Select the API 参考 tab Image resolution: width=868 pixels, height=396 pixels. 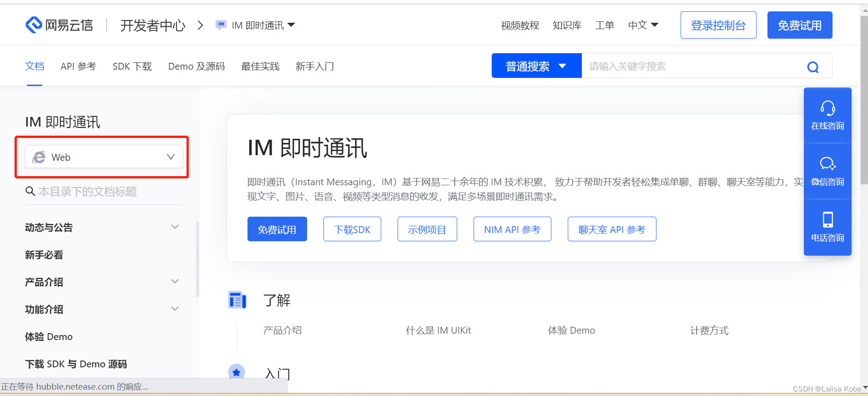78,66
